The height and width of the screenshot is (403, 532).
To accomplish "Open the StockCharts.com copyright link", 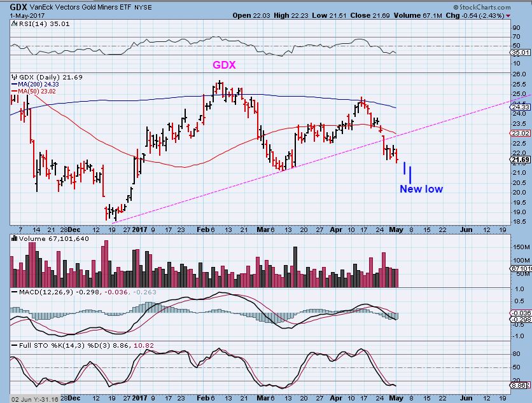I will 482,7.
